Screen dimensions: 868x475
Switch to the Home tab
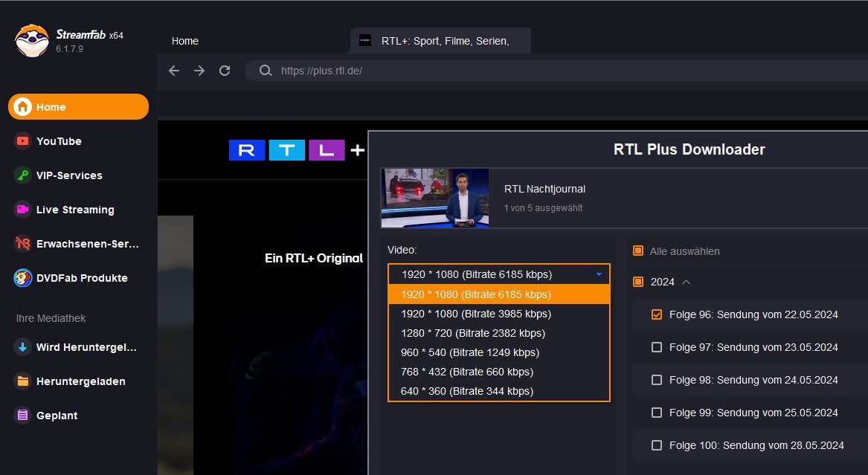(x=185, y=41)
